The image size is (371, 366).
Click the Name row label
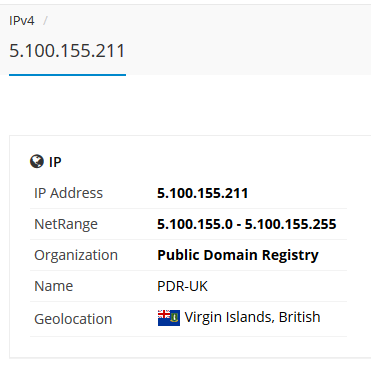point(54,286)
